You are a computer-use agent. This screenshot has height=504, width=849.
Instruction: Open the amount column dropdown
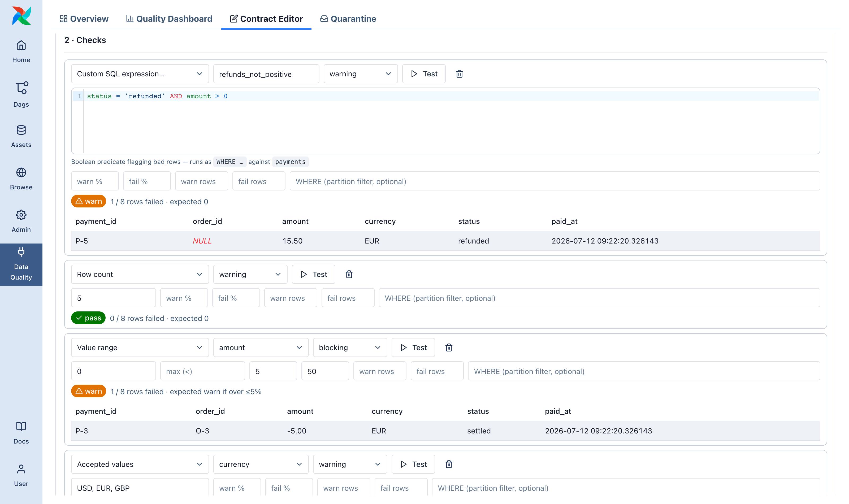[x=261, y=347]
